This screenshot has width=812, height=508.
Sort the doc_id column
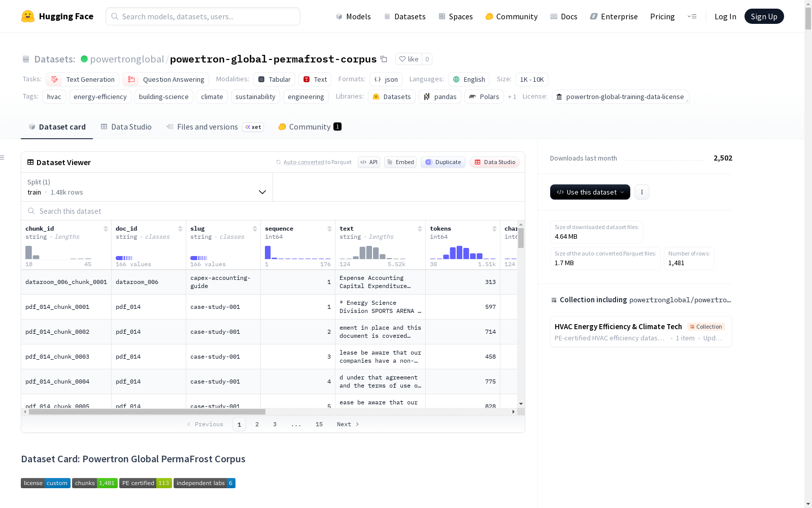180,229
